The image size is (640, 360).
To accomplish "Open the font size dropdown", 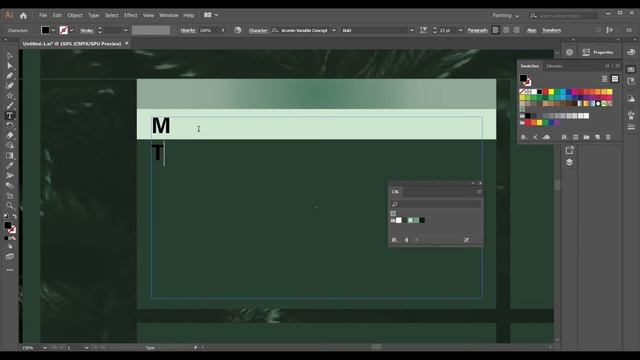I will coord(460,30).
